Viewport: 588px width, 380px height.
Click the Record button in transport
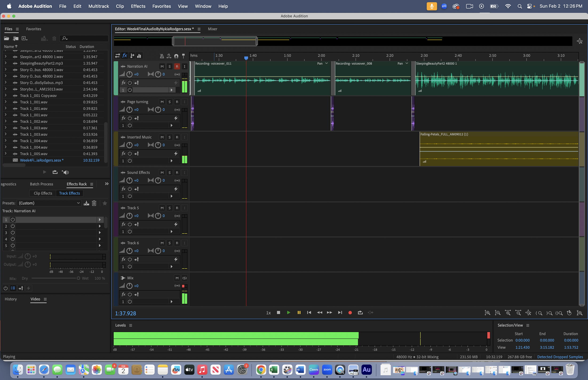point(350,313)
